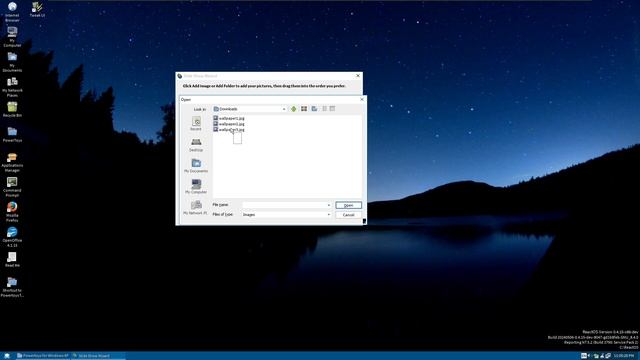Select the wallpaper2.jpg file
The image size is (640, 360).
pyautogui.click(x=229, y=124)
